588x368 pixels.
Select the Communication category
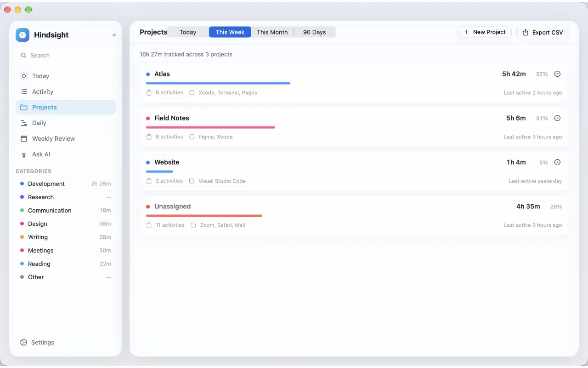point(66,210)
